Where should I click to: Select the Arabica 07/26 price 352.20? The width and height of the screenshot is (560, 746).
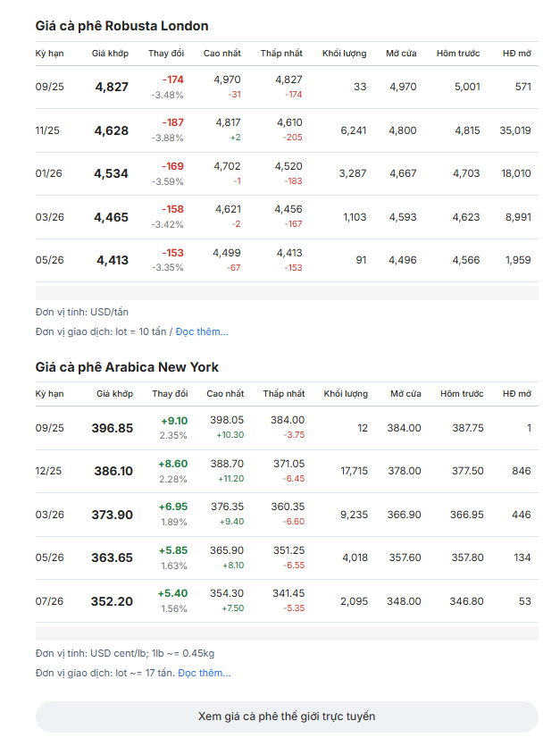112,601
